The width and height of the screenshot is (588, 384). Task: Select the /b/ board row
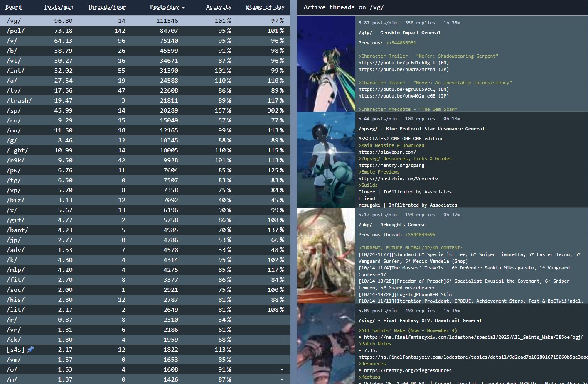pyautogui.click(x=145, y=51)
